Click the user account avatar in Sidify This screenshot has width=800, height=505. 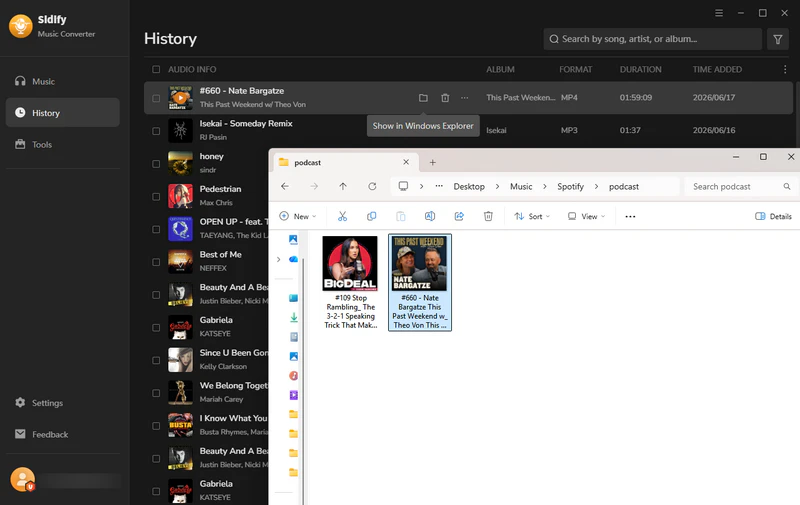tap(22, 479)
